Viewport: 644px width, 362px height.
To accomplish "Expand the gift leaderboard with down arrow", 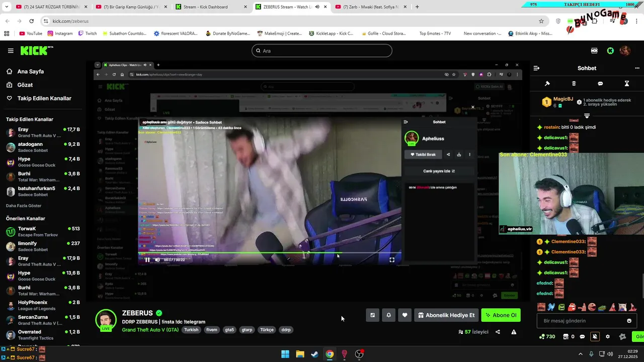I will pos(587,116).
